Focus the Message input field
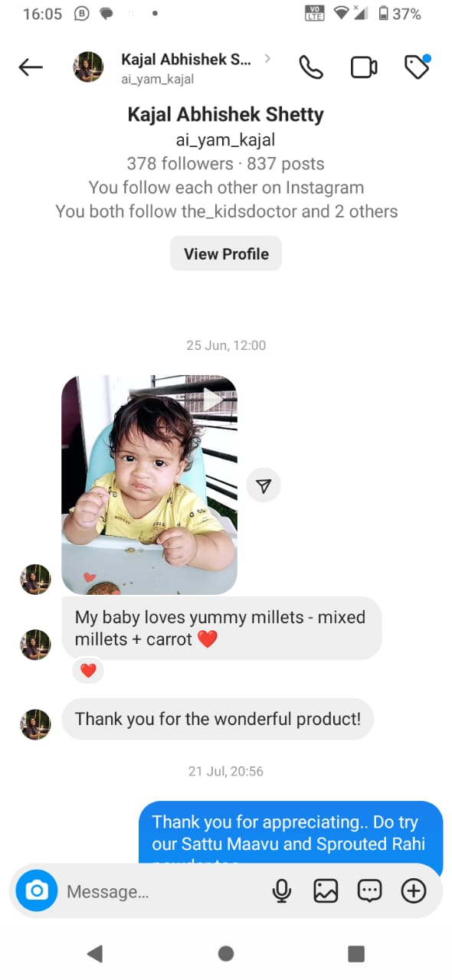452x980 pixels. click(165, 891)
